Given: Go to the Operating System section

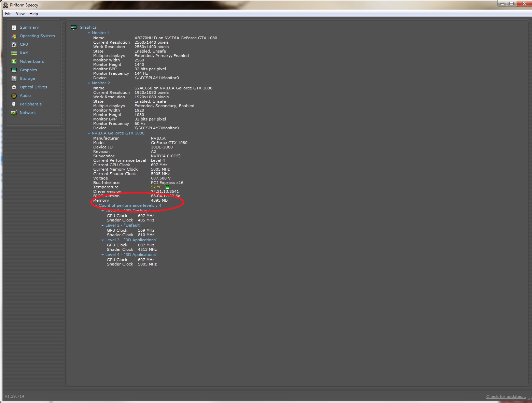Looking at the screenshot, I should coord(37,36).
